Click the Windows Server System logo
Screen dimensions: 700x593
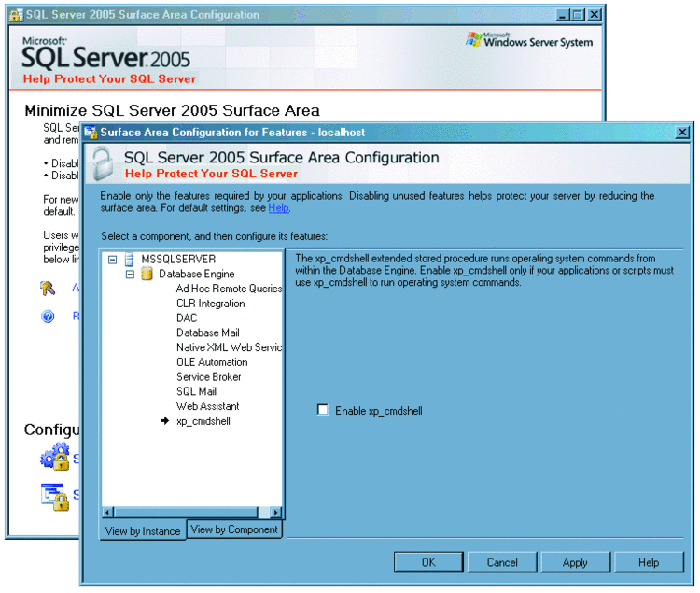pyautogui.click(x=529, y=41)
